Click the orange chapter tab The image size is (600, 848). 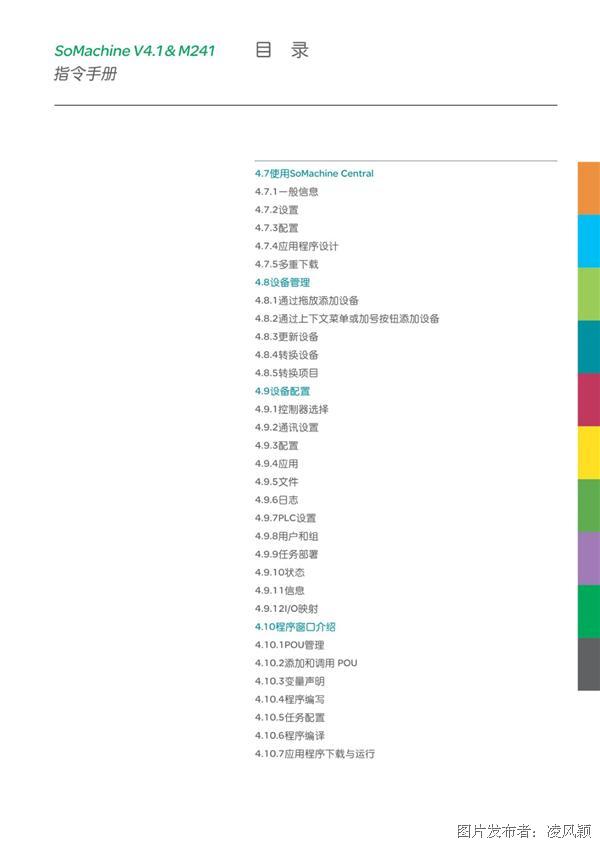tap(589, 188)
